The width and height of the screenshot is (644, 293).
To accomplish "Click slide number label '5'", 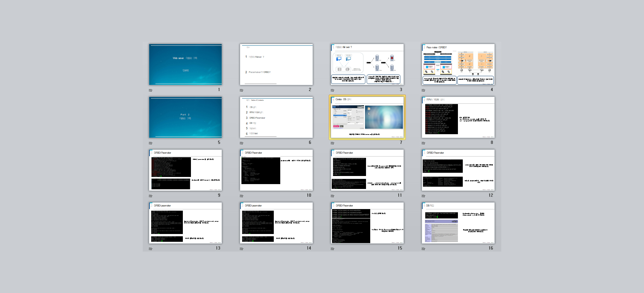I will 219,143.
